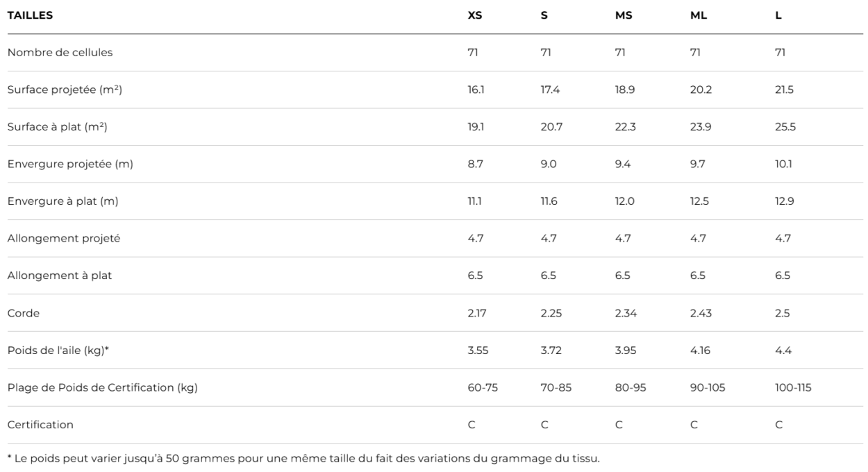Click the Corde value 2.43
Screen dimensions: 868x472
coord(701,313)
